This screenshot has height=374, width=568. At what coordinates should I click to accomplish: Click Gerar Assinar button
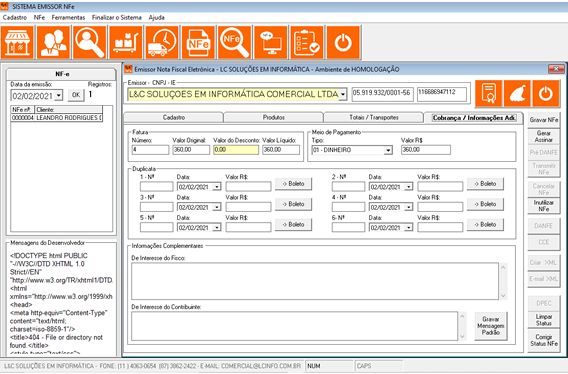click(x=544, y=136)
